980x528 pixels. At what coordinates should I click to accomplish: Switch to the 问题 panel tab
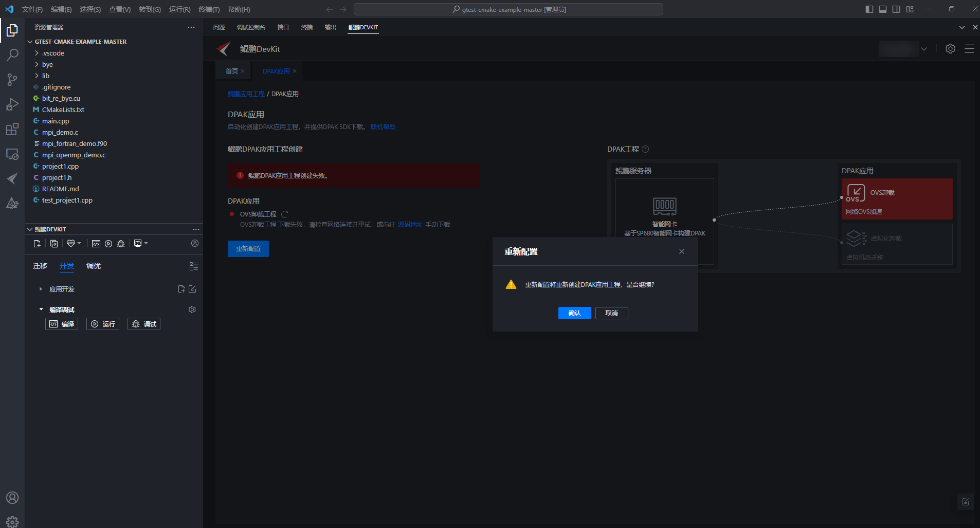pyautogui.click(x=219, y=27)
